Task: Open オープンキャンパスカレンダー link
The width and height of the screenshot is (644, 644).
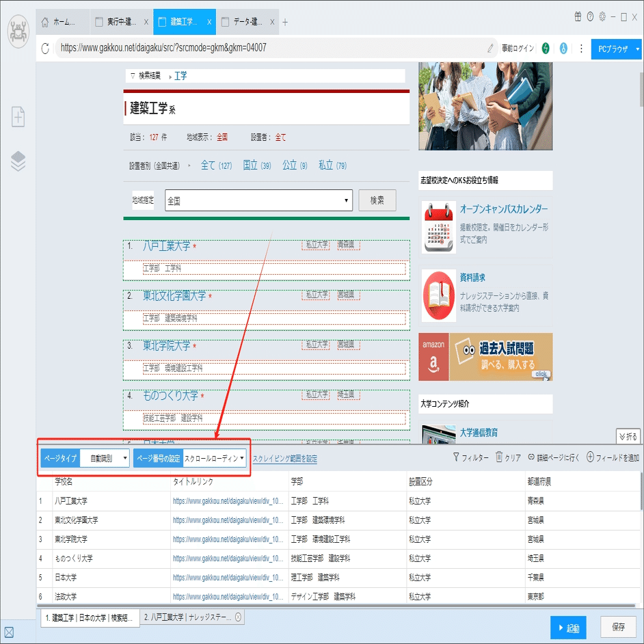Action: [504, 209]
